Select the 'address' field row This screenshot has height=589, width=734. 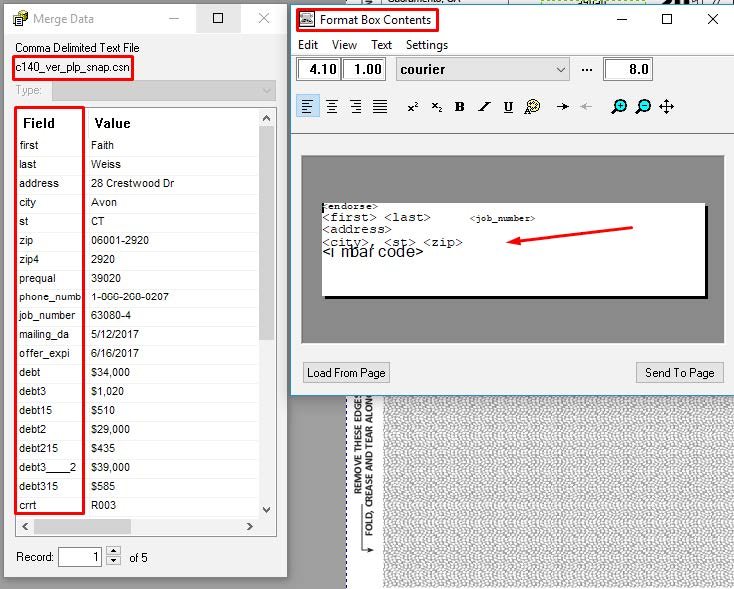click(x=138, y=183)
